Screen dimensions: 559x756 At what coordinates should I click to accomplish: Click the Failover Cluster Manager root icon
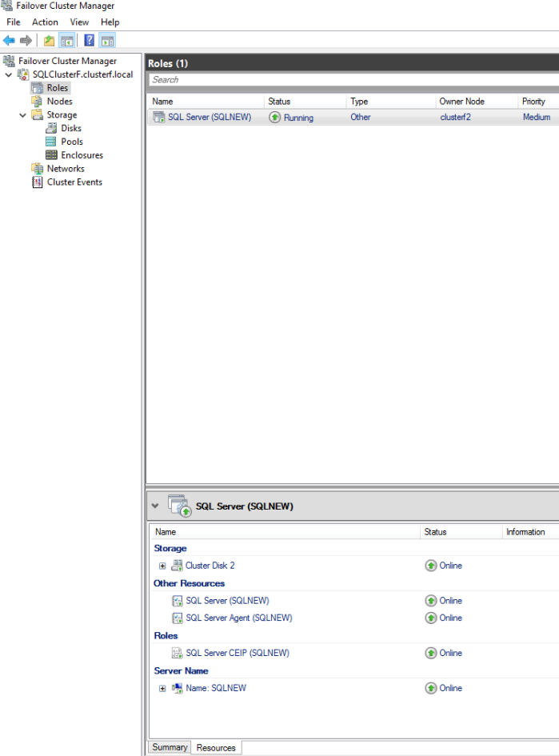tap(9, 61)
